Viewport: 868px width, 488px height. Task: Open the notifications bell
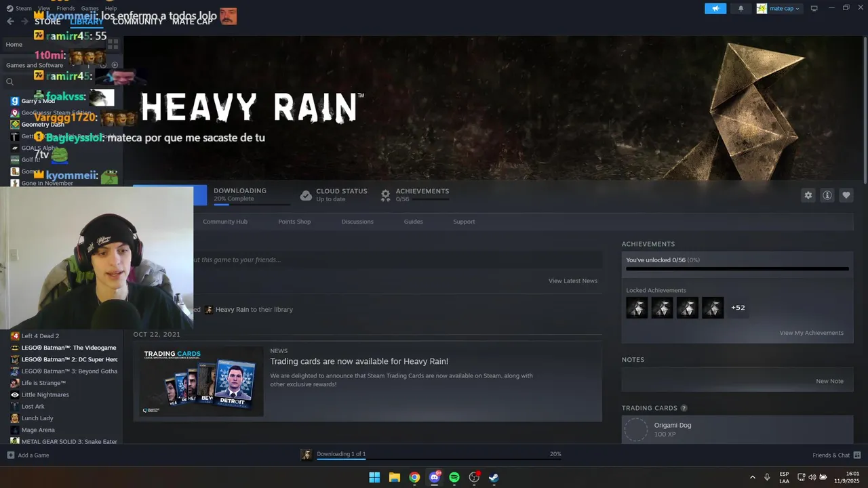(741, 9)
